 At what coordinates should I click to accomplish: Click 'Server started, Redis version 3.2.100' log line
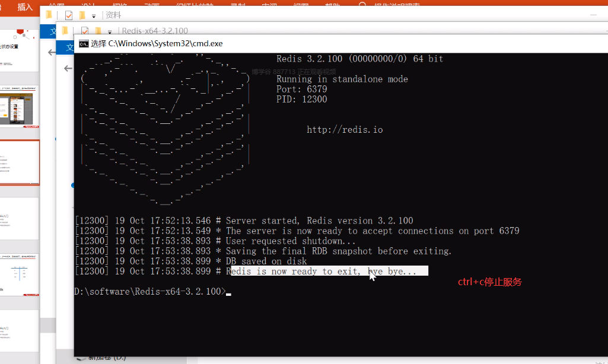[x=320, y=221]
